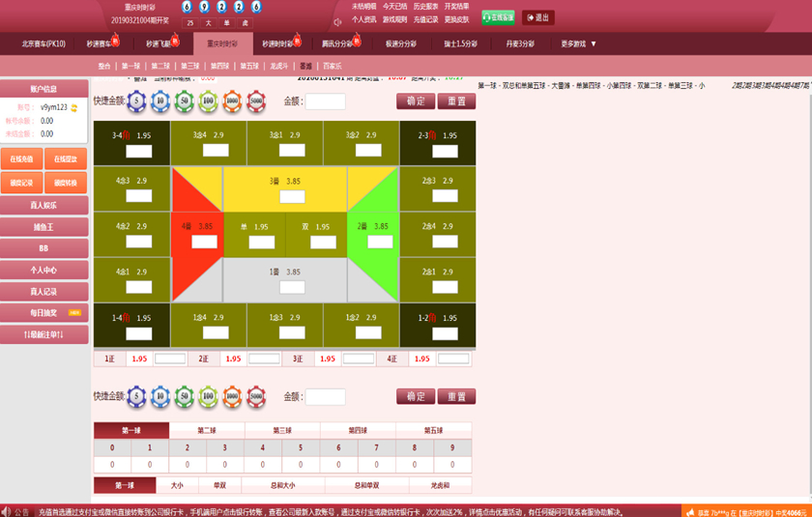812x517 pixels.
Task: Open the 每日抽奖 daily lottery button
Action: [43, 313]
